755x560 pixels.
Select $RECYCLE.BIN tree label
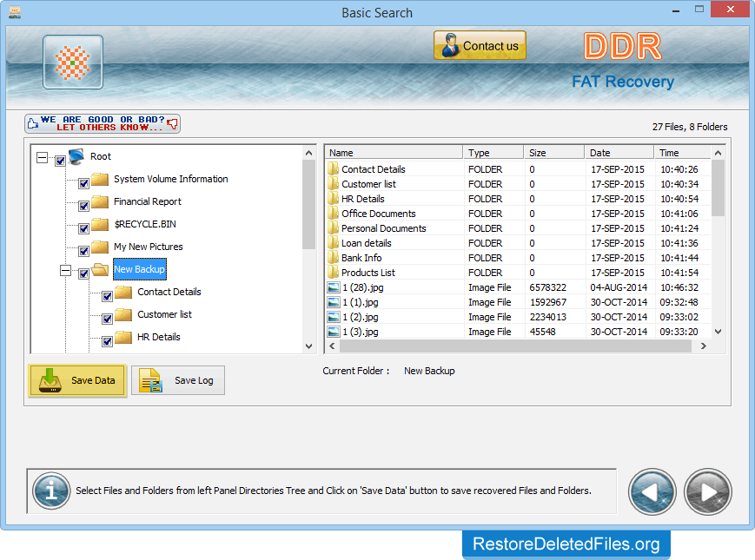(145, 224)
